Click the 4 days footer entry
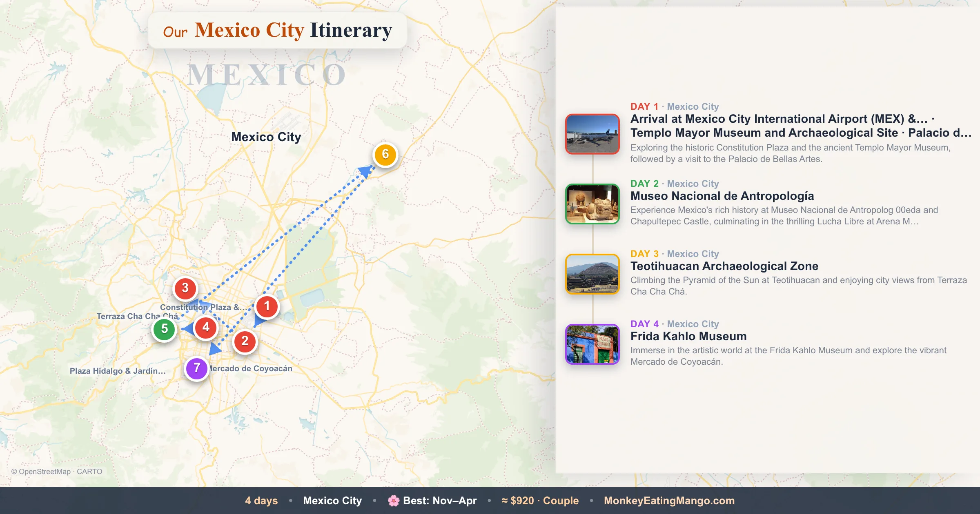The image size is (980, 514). [261, 501]
